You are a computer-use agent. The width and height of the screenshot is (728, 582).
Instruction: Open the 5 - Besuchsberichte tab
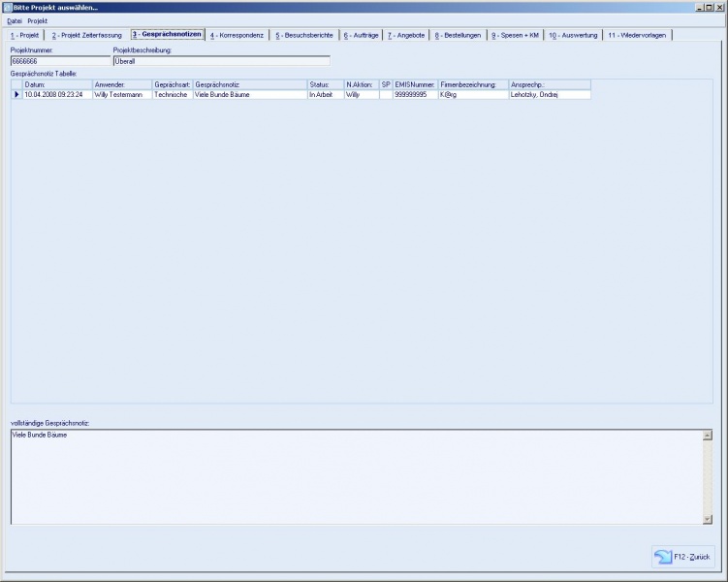(x=304, y=35)
